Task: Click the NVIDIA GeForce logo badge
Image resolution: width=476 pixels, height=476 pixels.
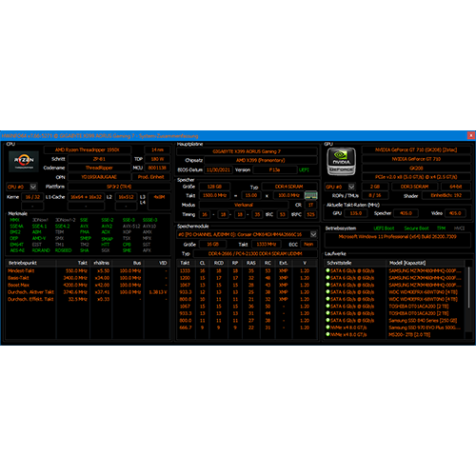Action: pyautogui.click(x=341, y=162)
